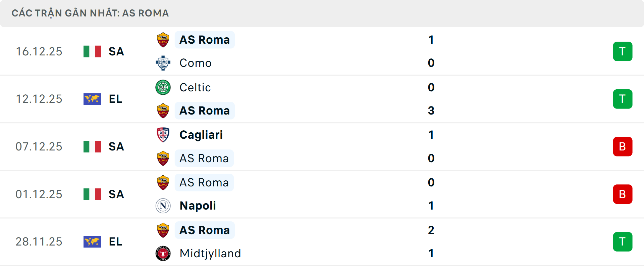Click the Napoli team name
Viewport: 644px width, 266px height.
point(197,206)
